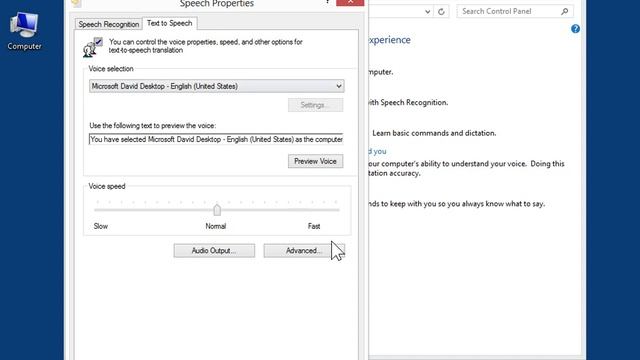Click the Control Panel help question mark icon

tap(575, 29)
